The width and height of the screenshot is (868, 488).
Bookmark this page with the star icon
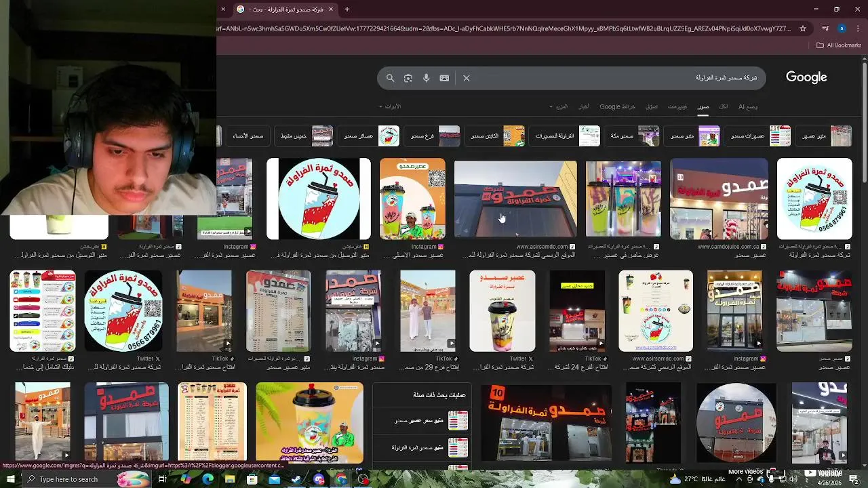[803, 28]
